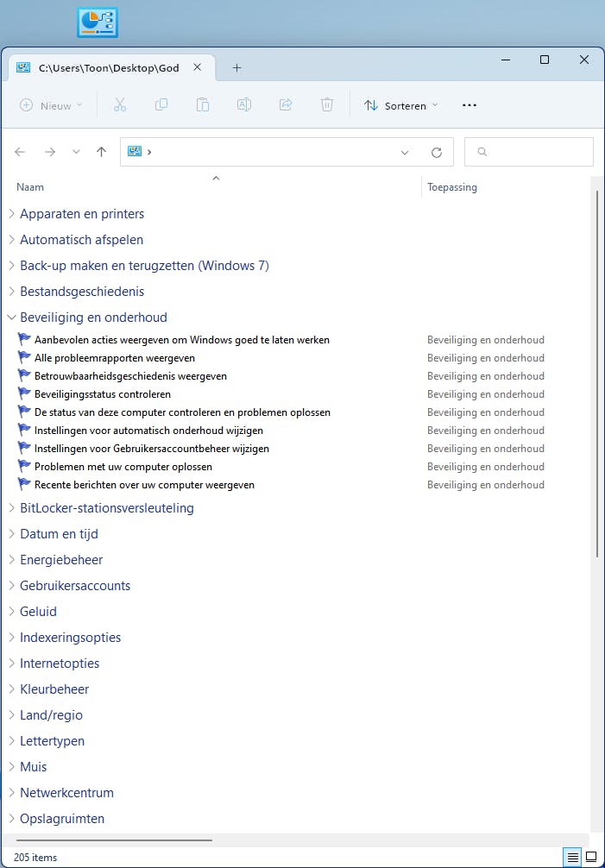Expand Energiebeheer group
This screenshot has width=605, height=868.
point(11,560)
